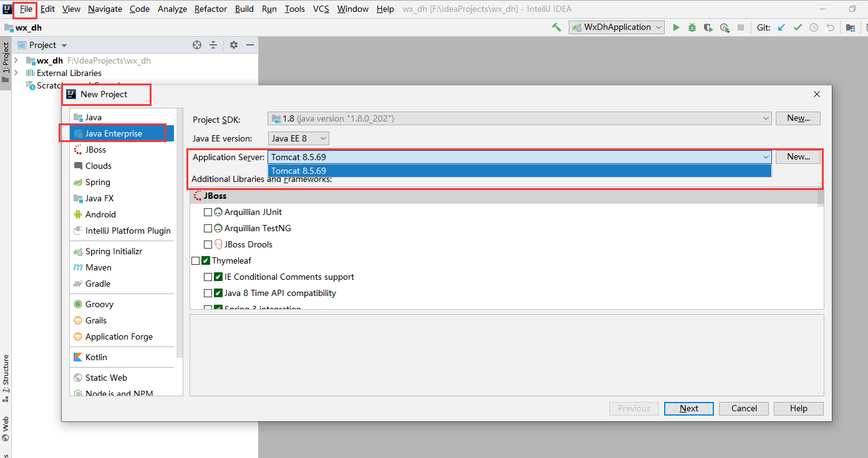Screen dimensions: 868x458
Task: Open the Refactor menu
Action: tap(211, 9)
